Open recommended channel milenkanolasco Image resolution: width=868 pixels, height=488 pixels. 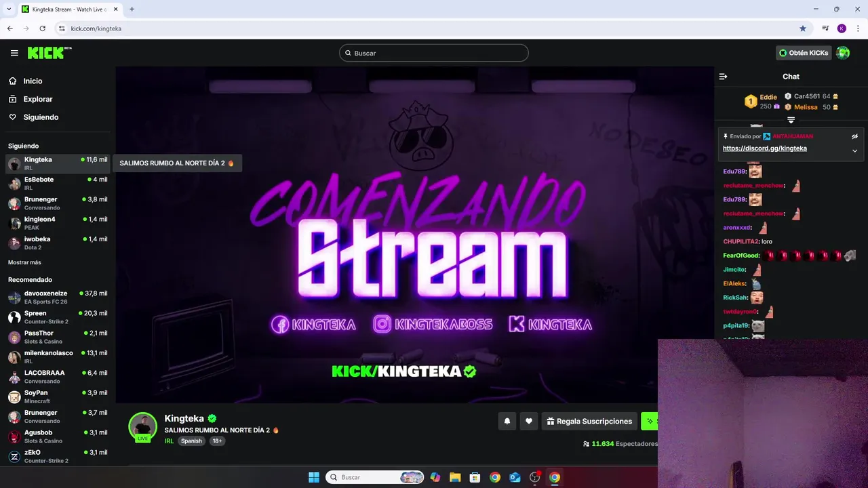pos(58,357)
